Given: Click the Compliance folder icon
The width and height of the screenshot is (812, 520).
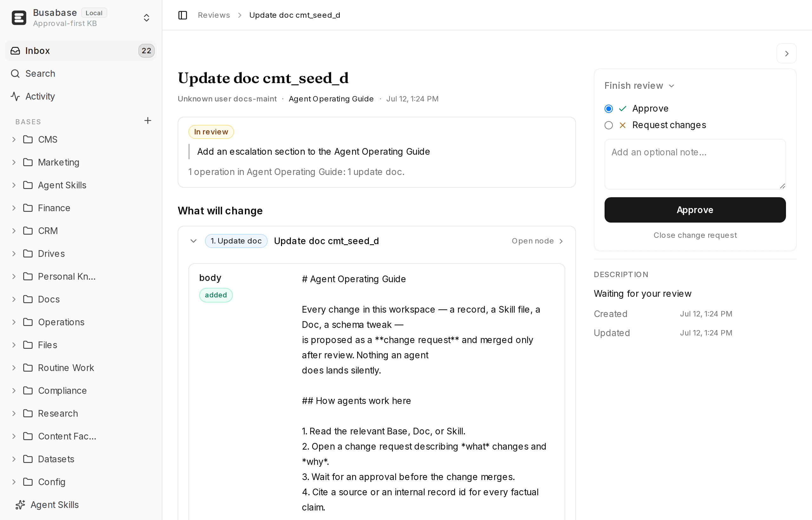Looking at the screenshot, I should (28, 391).
